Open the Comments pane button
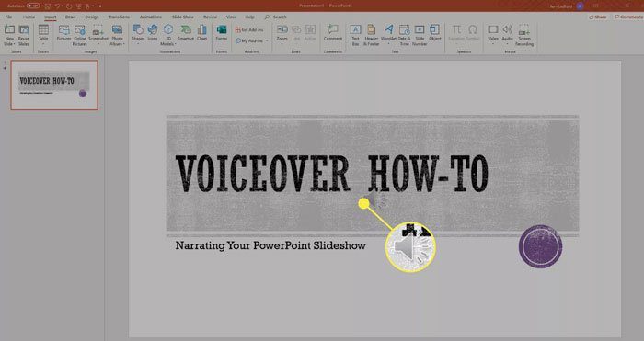The image size is (644, 341). click(x=628, y=17)
